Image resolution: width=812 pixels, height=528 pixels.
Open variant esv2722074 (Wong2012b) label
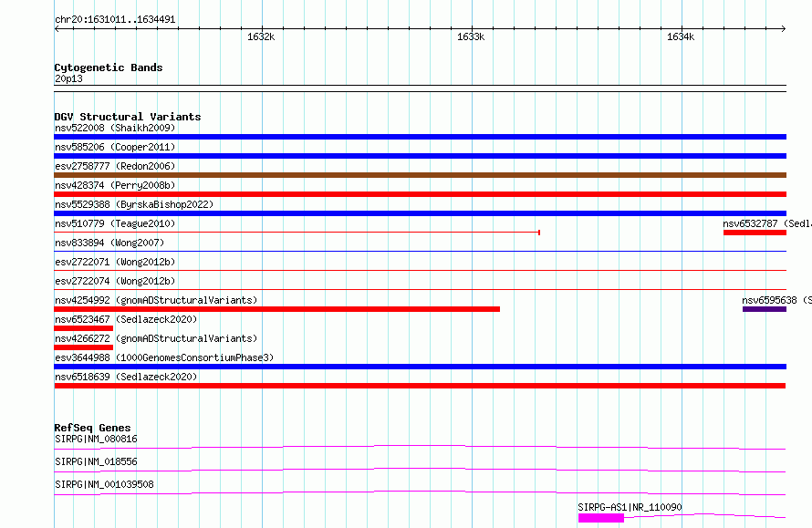(115, 281)
